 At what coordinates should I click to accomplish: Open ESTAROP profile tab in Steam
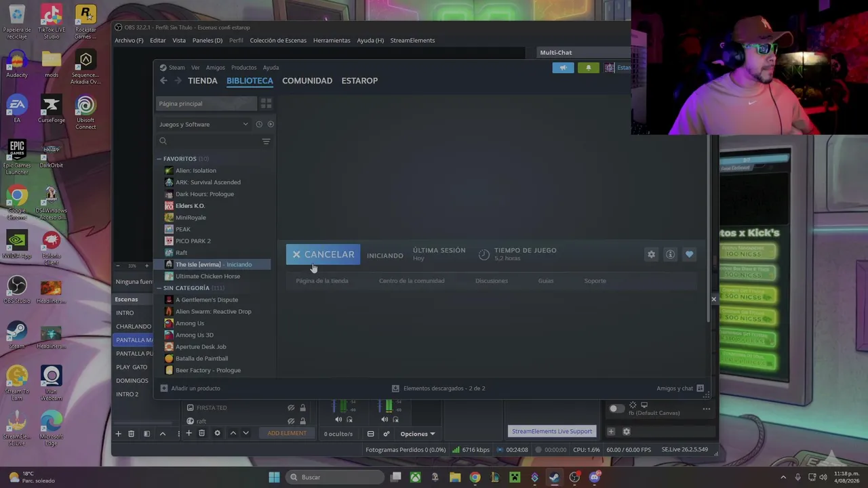tap(359, 81)
